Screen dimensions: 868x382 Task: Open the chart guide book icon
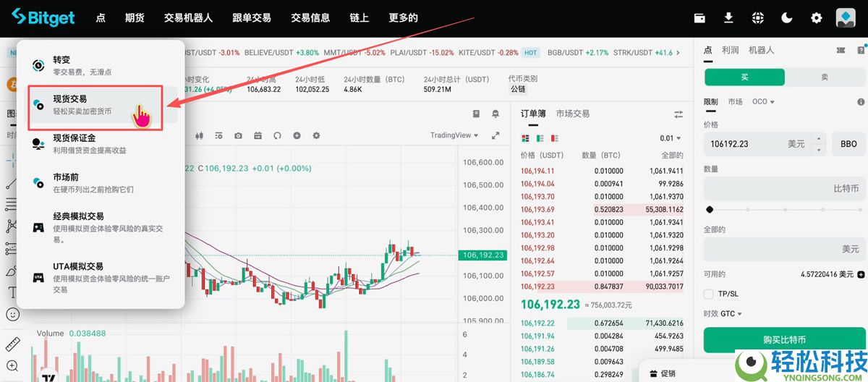[x=476, y=114]
